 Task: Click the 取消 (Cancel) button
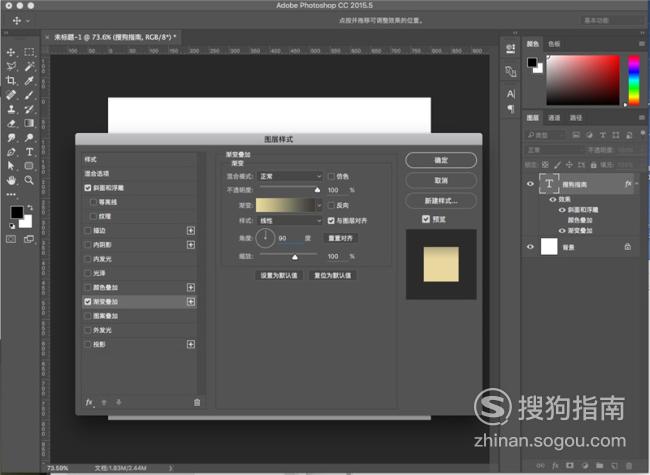coord(441,180)
